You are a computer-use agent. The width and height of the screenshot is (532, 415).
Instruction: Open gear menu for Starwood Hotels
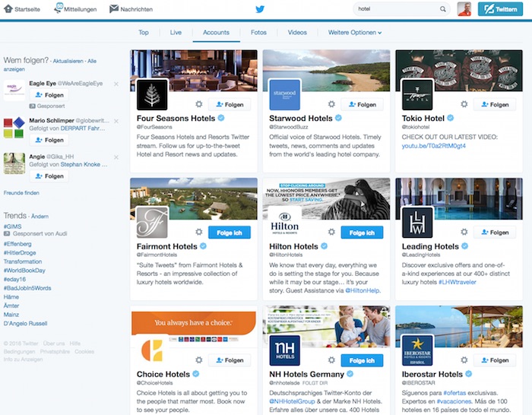point(331,104)
